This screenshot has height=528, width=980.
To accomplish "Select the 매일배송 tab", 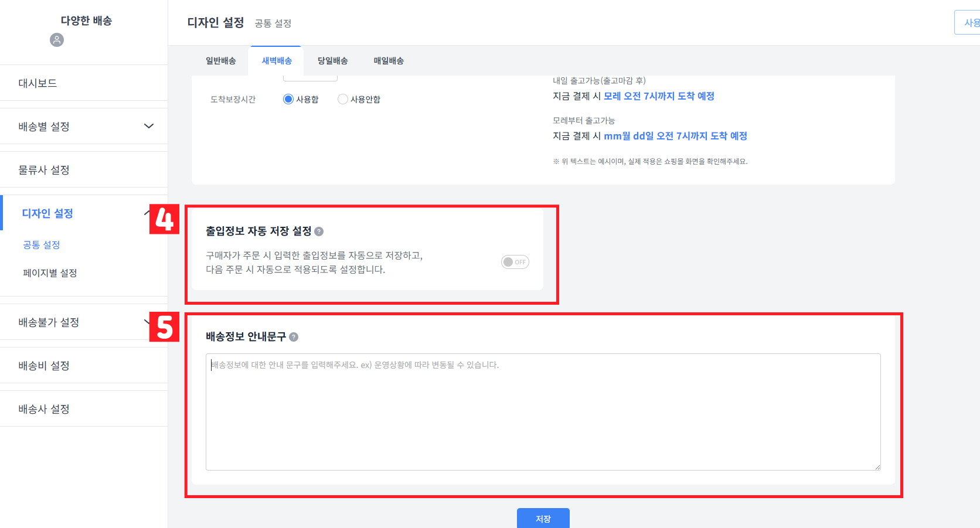I will [x=387, y=60].
